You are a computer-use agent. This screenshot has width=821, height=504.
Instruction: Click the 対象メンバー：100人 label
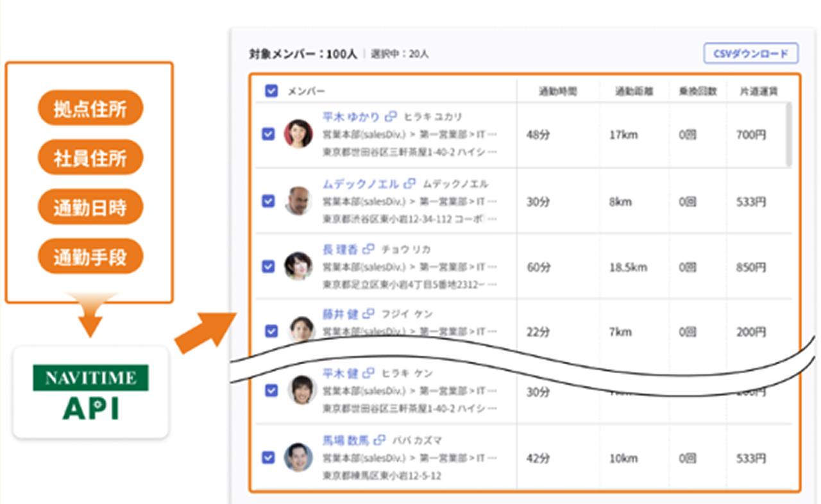pos(303,54)
